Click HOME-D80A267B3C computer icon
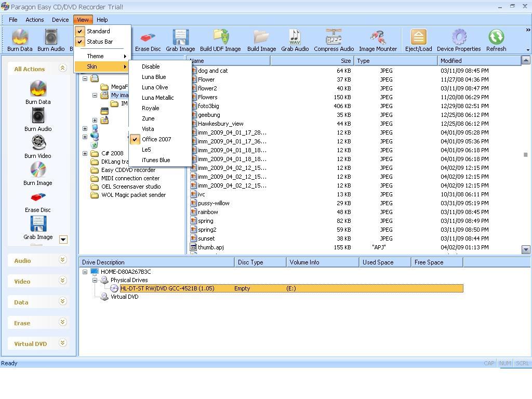This screenshot has width=532, height=399. (x=95, y=271)
